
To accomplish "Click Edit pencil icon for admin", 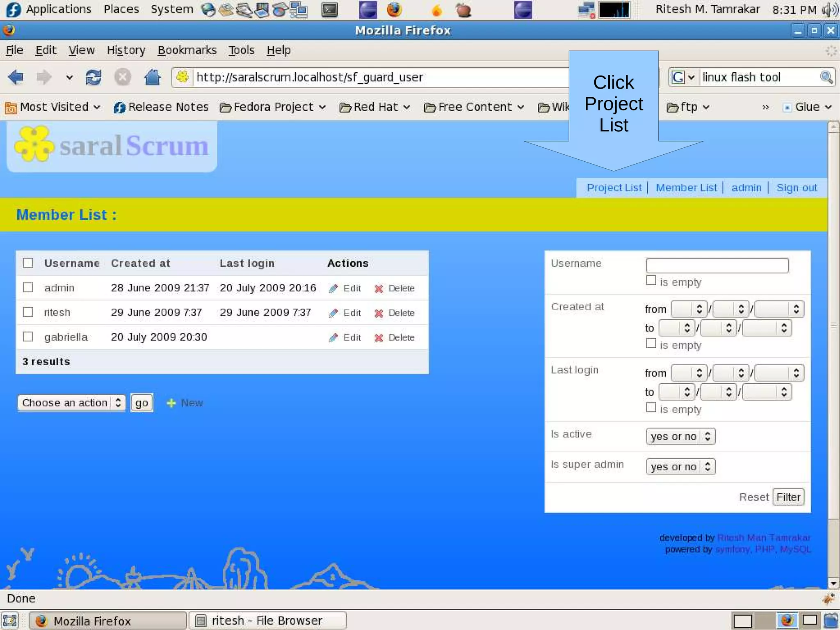I will (x=333, y=289).
